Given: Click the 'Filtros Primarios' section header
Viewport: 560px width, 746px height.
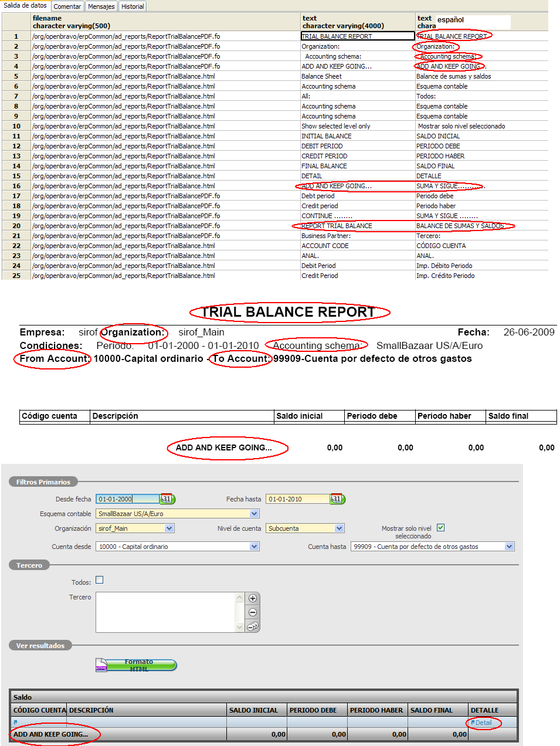Looking at the screenshot, I should (43, 482).
